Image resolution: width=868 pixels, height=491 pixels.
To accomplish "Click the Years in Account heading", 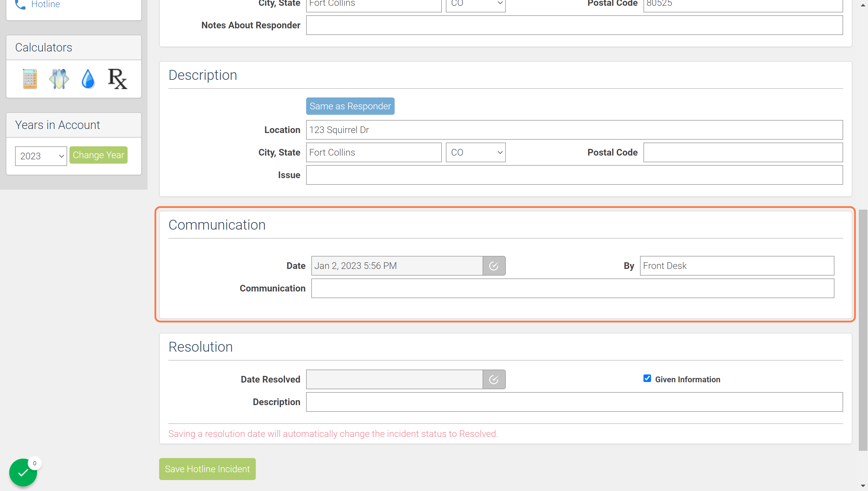I will (x=57, y=125).
